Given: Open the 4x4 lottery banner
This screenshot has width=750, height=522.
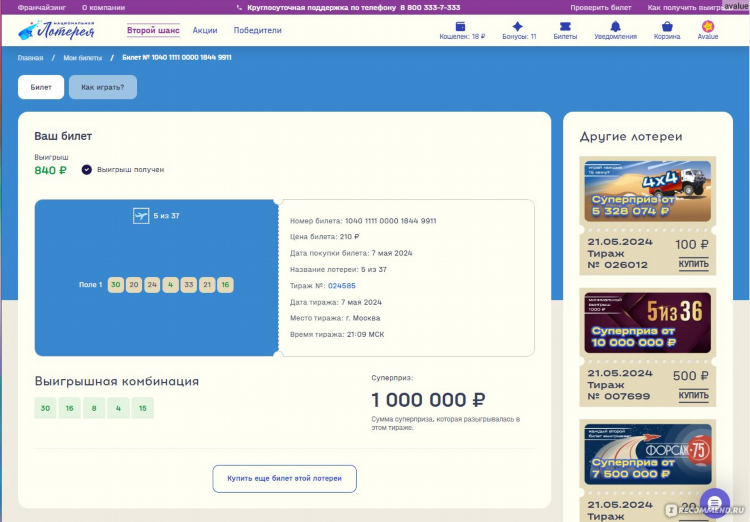Looking at the screenshot, I should [x=648, y=191].
